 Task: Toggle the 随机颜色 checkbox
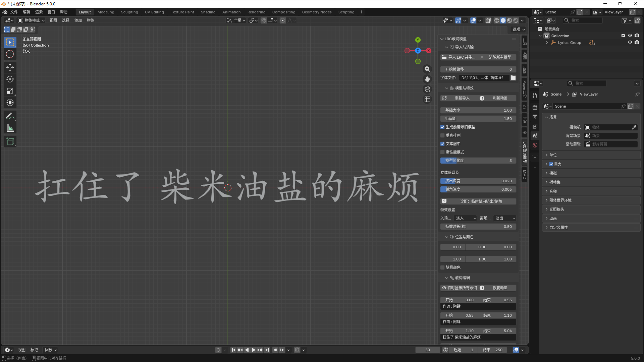[442, 267]
